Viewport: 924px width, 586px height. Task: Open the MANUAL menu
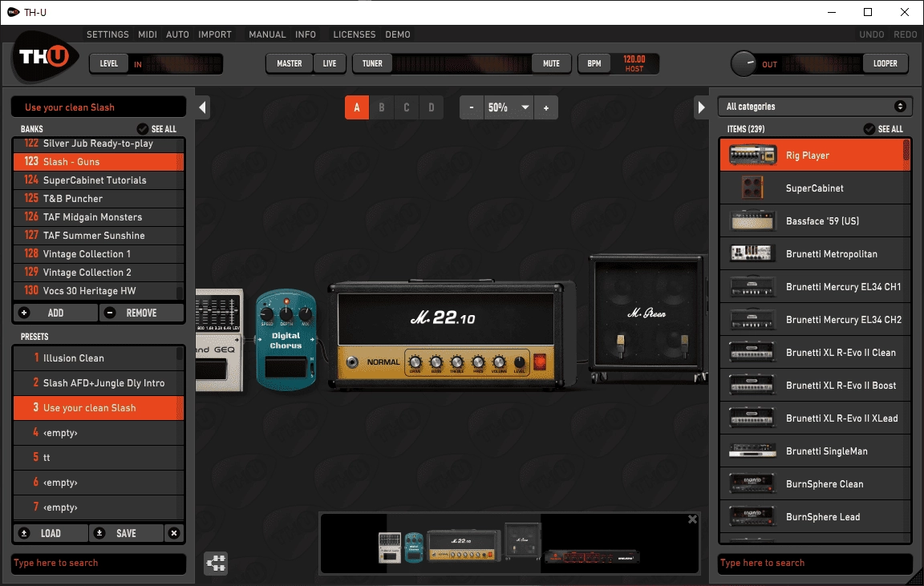click(267, 34)
